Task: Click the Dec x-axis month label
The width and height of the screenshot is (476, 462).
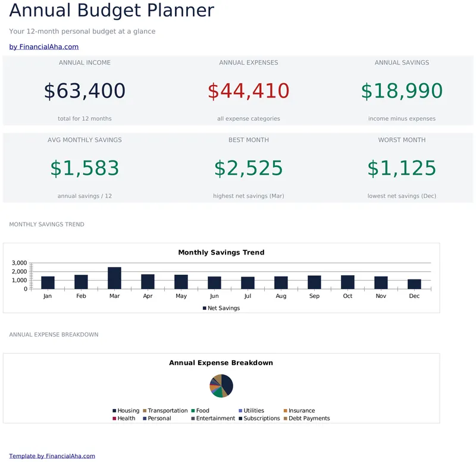Action: [x=414, y=296]
